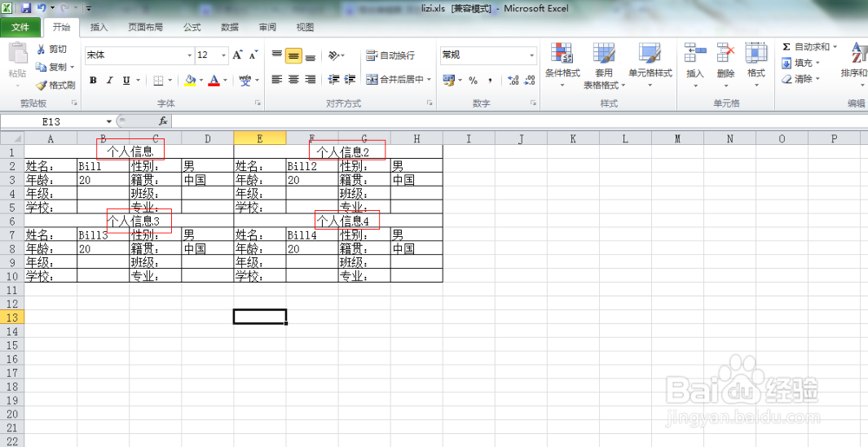
Task: Switch to the Insert (插入) tab
Action: tap(99, 27)
